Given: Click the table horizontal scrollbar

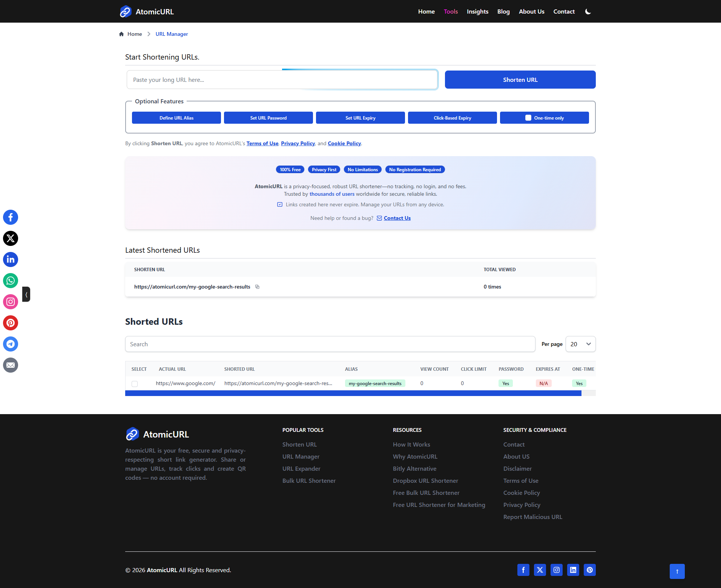Looking at the screenshot, I should tap(353, 393).
